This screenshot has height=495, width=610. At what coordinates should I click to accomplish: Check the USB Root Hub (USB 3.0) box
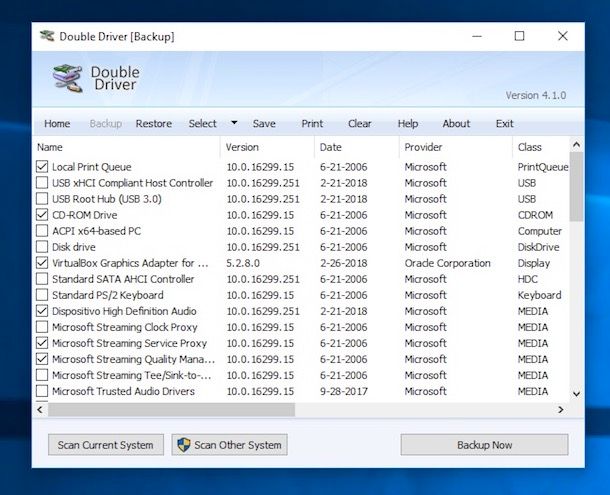click(42, 198)
